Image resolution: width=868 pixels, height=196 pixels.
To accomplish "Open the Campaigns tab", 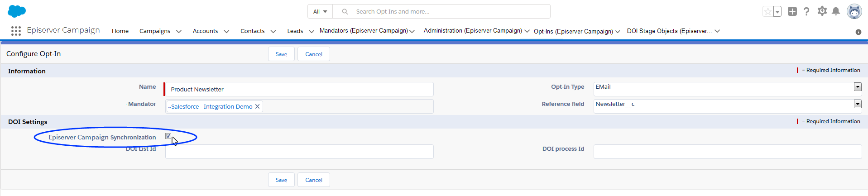I will [155, 31].
